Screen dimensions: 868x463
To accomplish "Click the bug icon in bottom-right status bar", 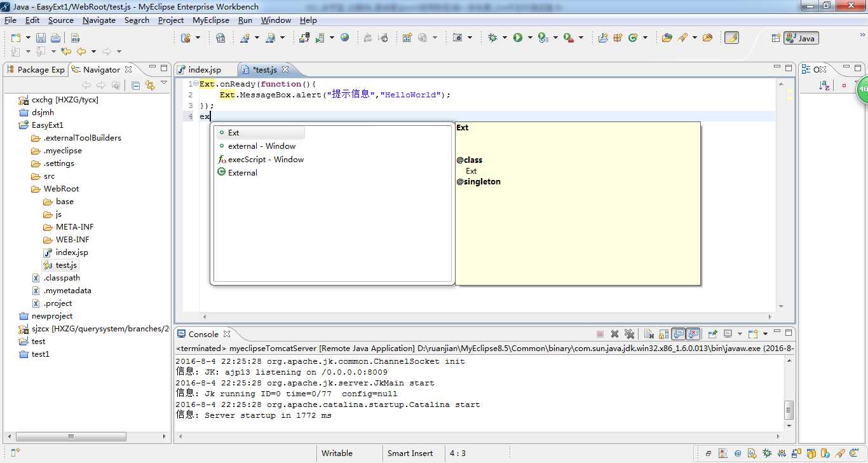I will (x=767, y=453).
